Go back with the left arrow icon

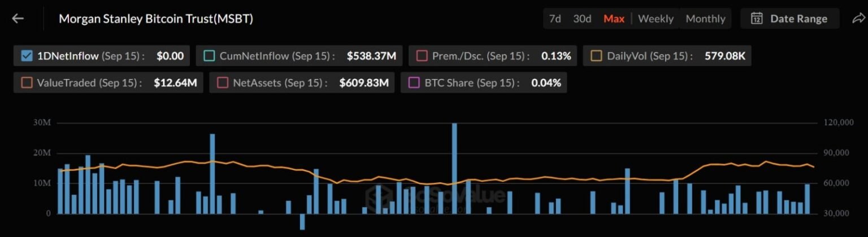tap(18, 19)
